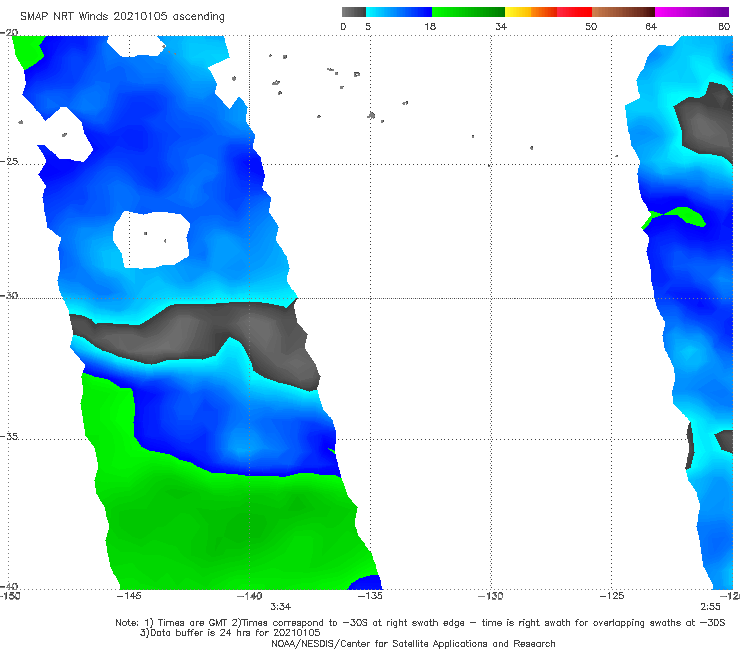
Task: Click the longitude label '-125'
Action: pyautogui.click(x=612, y=596)
